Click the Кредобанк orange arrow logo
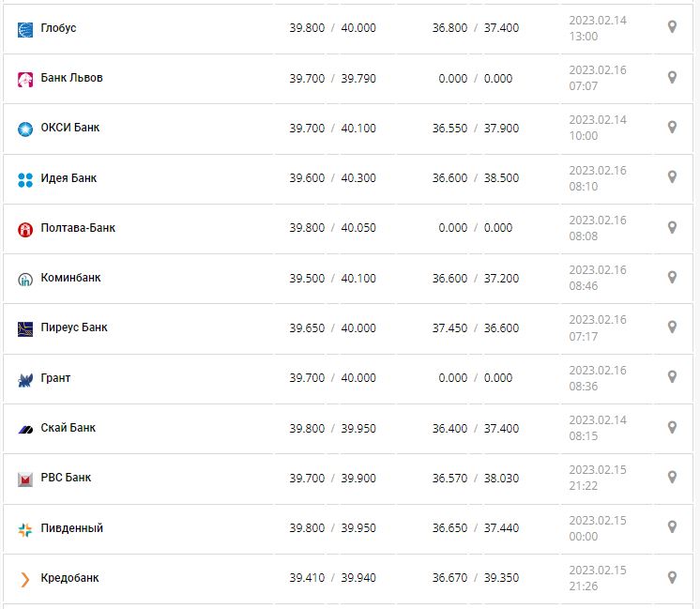Viewport: 700px width, 609px height. [25, 579]
